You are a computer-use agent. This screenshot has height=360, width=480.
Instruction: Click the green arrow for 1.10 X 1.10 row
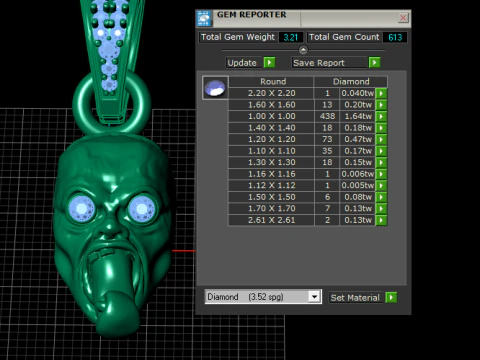coord(381,151)
